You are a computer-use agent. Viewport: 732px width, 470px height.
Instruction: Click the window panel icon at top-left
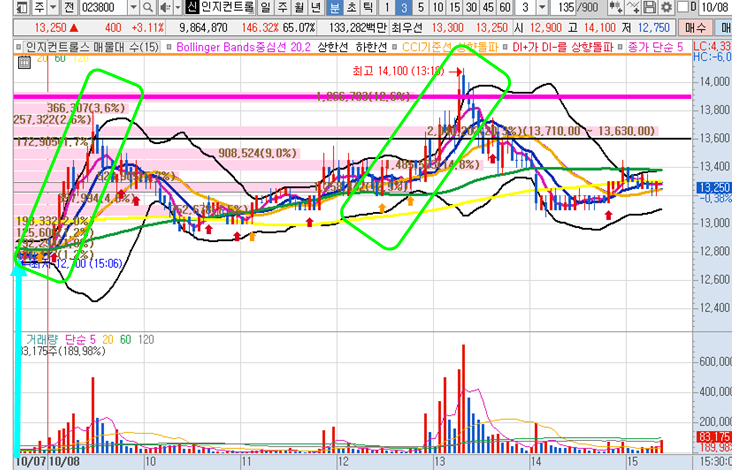(x=23, y=7)
